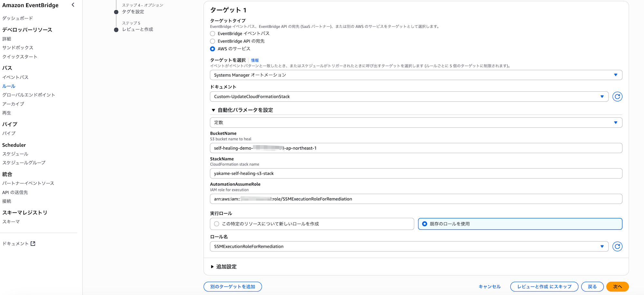Click the 戻る button
The height and width of the screenshot is (295, 644).
(x=592, y=287)
